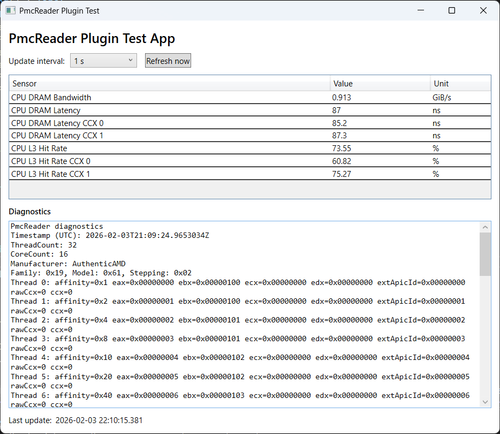Maximize the PmcReader window

(452, 11)
